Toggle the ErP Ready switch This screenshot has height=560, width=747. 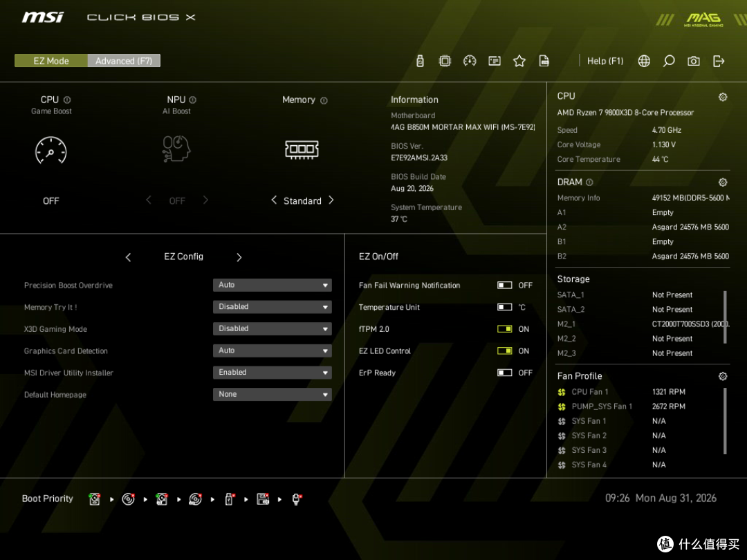coord(504,373)
